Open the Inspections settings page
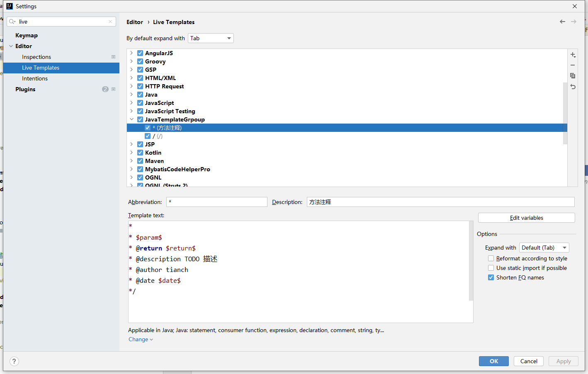Screen dimensions: 588x374 tap(36, 57)
